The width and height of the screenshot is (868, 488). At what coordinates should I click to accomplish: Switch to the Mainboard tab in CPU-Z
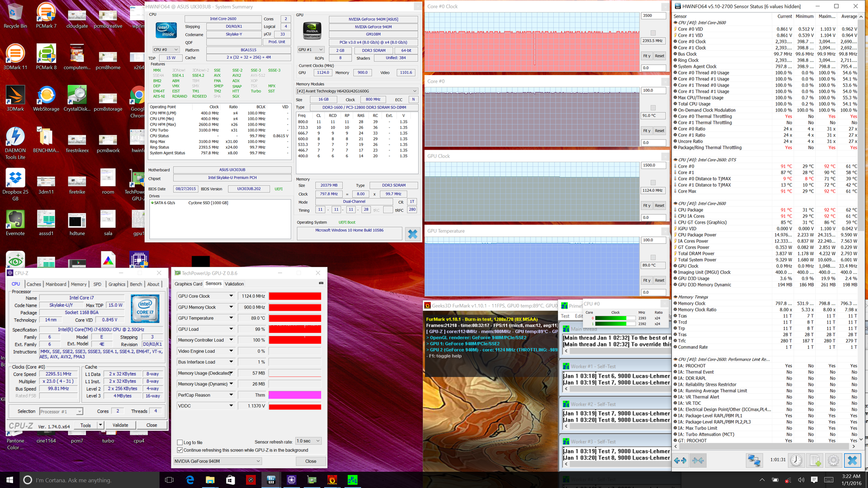(x=56, y=284)
